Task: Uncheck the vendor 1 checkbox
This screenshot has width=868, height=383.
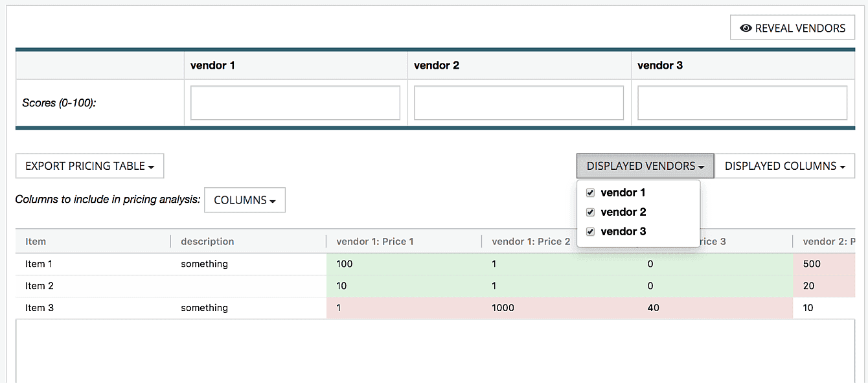Action: (590, 192)
